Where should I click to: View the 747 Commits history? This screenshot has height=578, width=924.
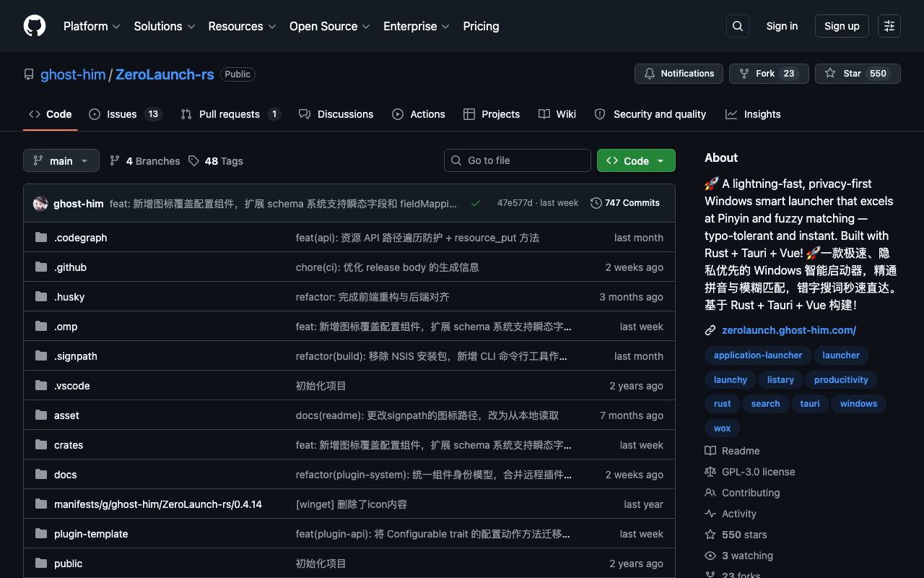coord(625,203)
